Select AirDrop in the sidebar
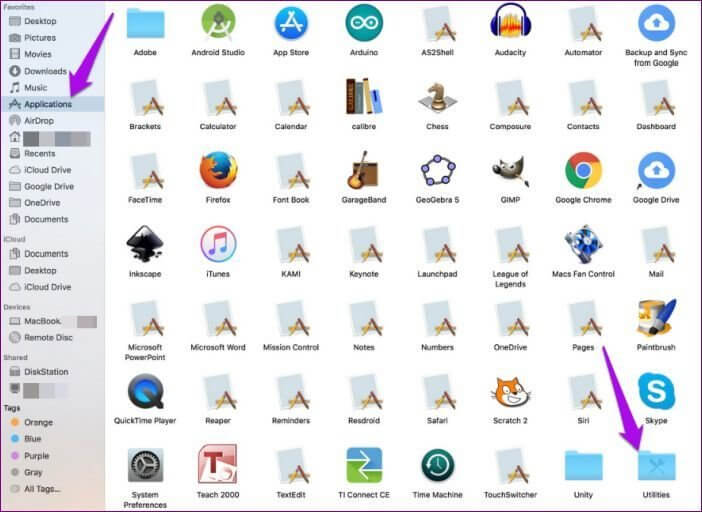This screenshot has width=702, height=512. click(x=39, y=120)
